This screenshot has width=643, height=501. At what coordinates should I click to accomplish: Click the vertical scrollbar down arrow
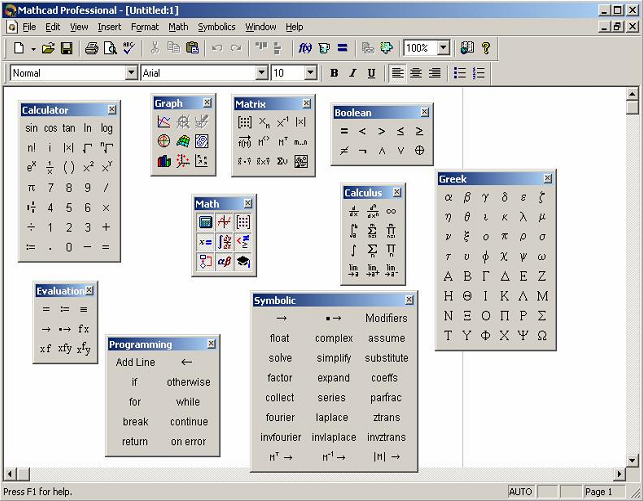point(632,461)
